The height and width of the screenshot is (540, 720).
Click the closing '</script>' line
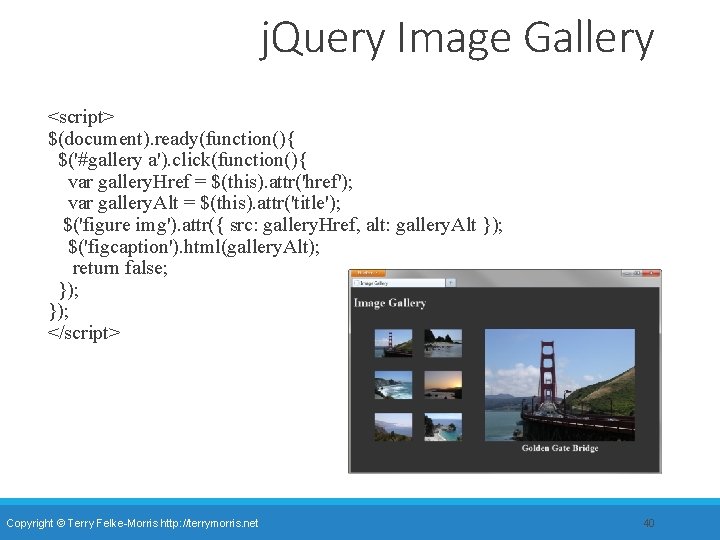click(x=84, y=333)
